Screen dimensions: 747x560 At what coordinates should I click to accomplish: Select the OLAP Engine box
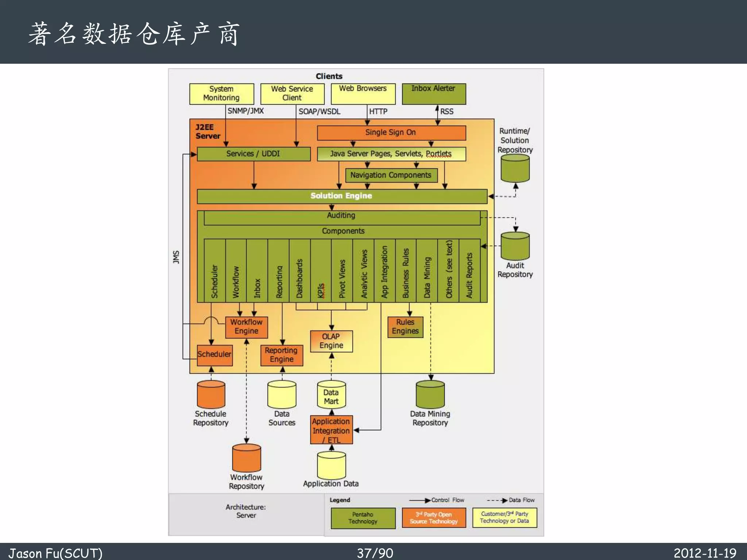[x=331, y=341]
